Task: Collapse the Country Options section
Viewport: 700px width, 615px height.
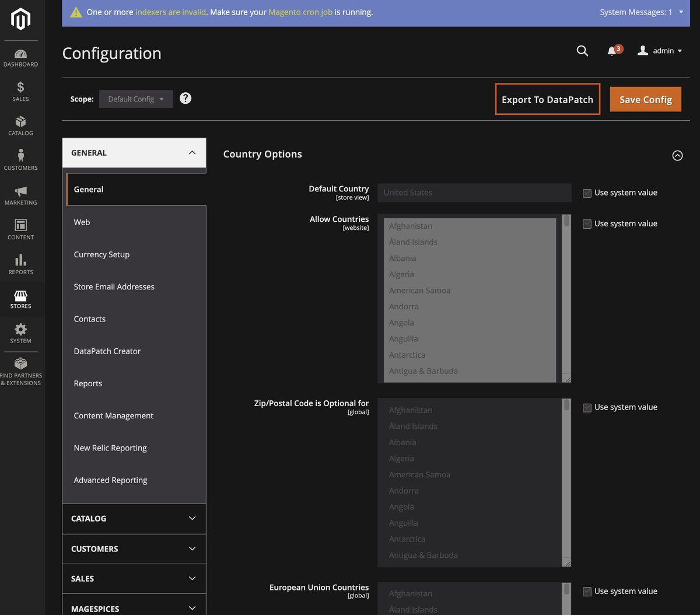Action: pos(677,155)
